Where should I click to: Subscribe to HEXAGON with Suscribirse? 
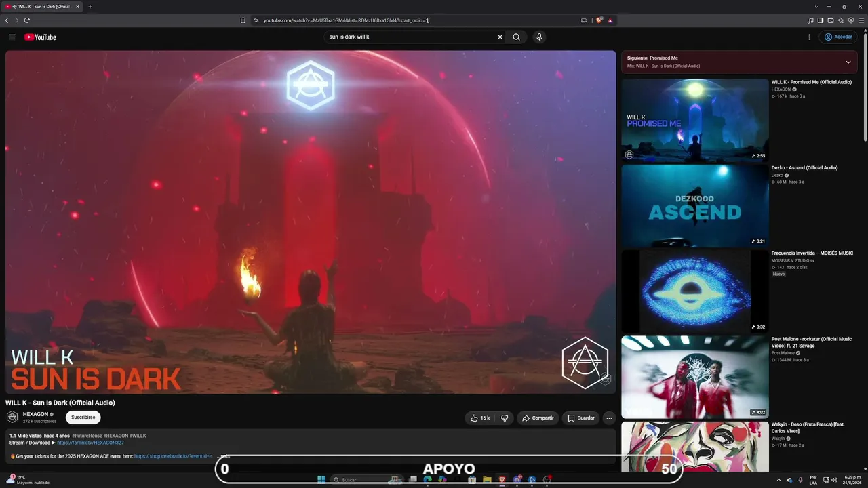(83, 418)
